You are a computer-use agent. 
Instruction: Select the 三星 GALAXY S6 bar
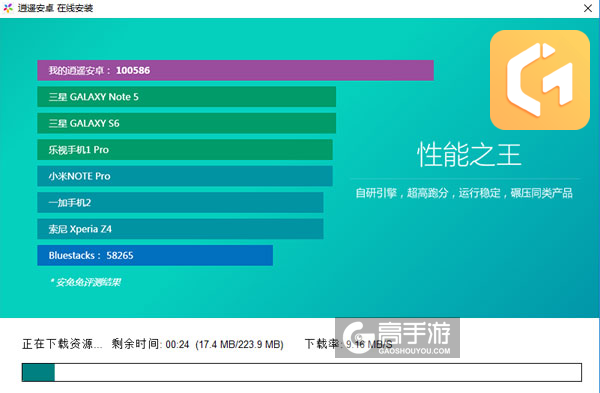pyautogui.click(x=187, y=123)
